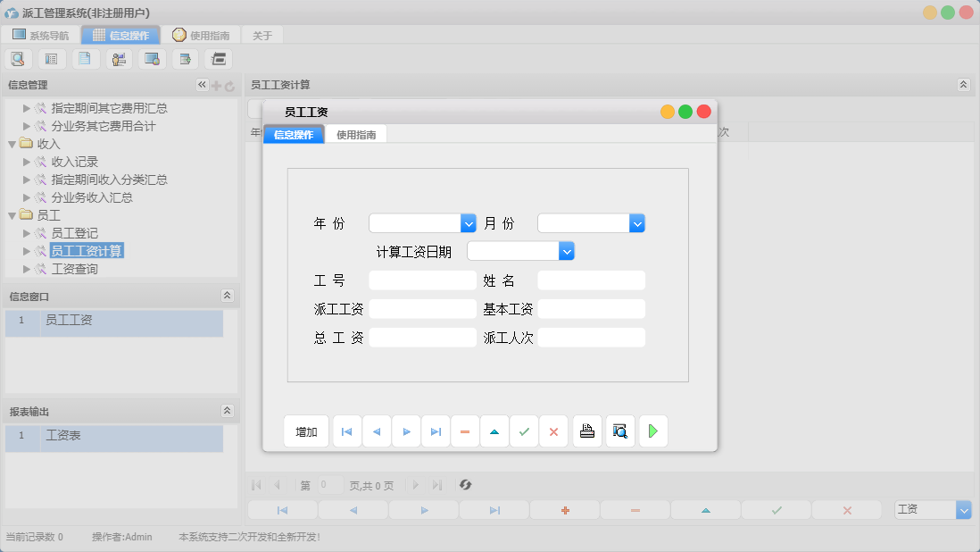Image resolution: width=980 pixels, height=552 pixels.
Task: Switch to the 使用指南 tab in the dialog
Action: click(x=356, y=134)
